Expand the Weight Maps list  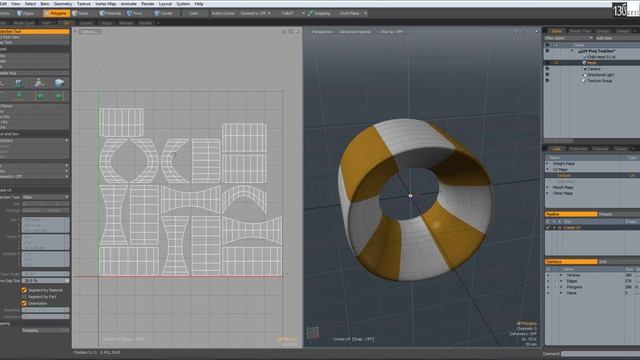pos(548,164)
